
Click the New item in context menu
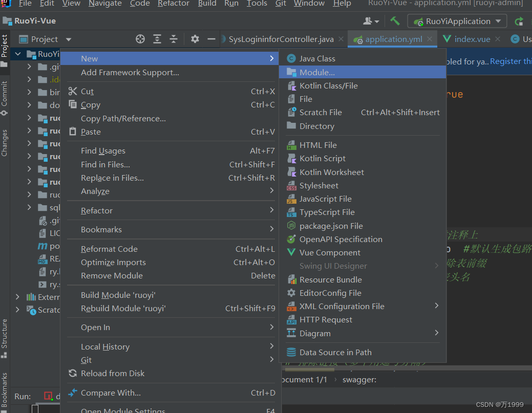pos(169,59)
